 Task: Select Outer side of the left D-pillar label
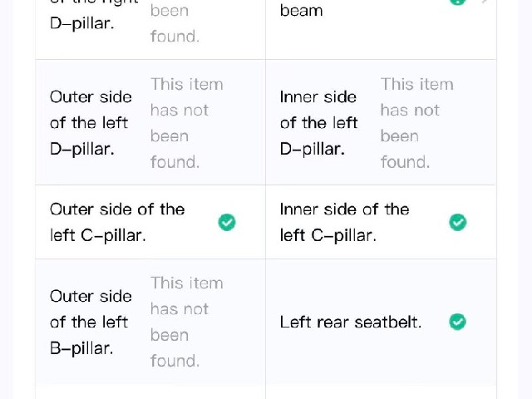click(91, 123)
